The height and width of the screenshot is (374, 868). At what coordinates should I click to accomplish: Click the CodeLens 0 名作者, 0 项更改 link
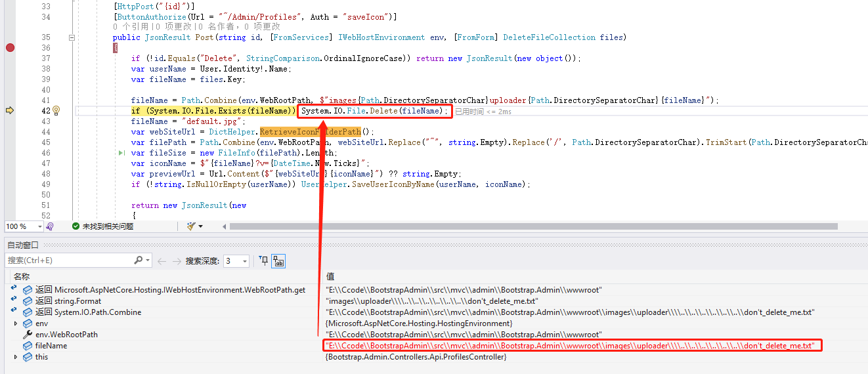[238, 27]
